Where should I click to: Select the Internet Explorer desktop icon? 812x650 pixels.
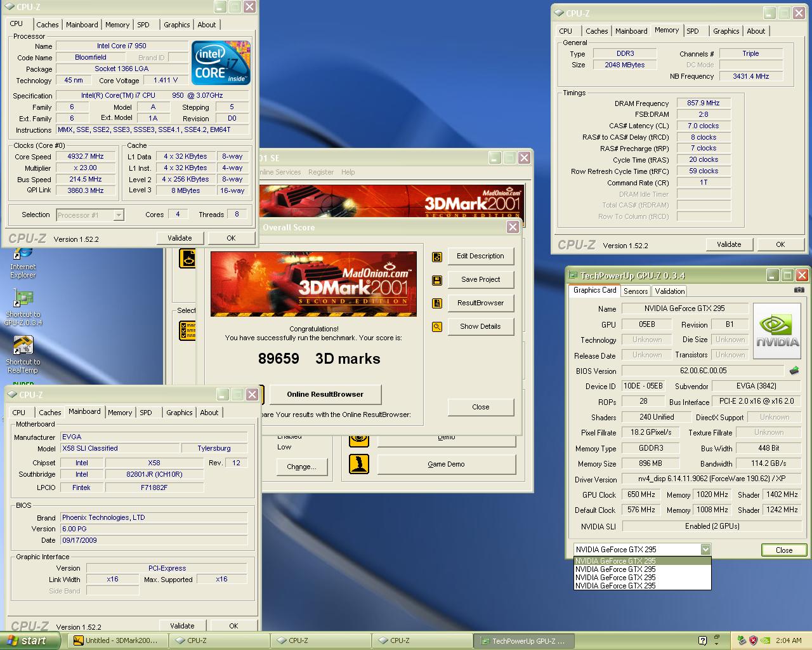(x=23, y=262)
